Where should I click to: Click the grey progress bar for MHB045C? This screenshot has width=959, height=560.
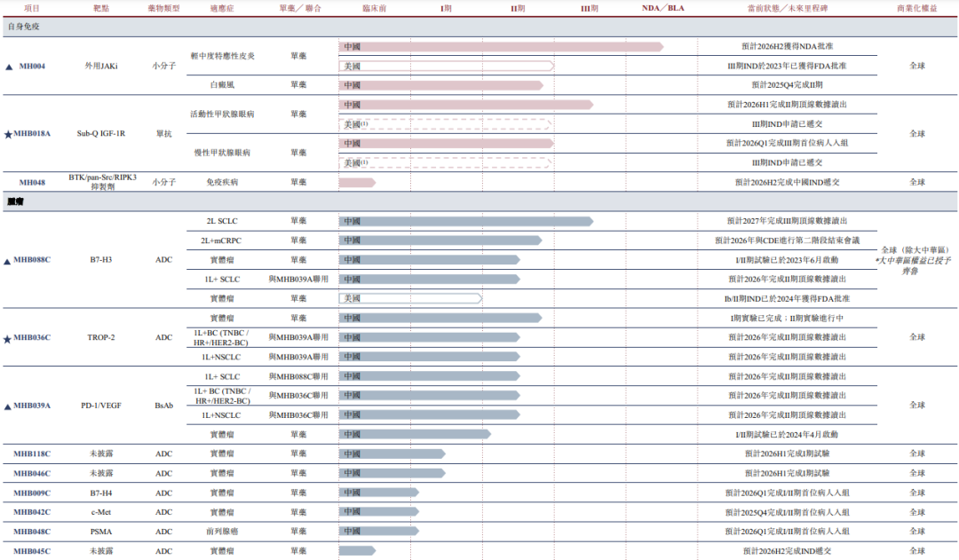(x=356, y=550)
